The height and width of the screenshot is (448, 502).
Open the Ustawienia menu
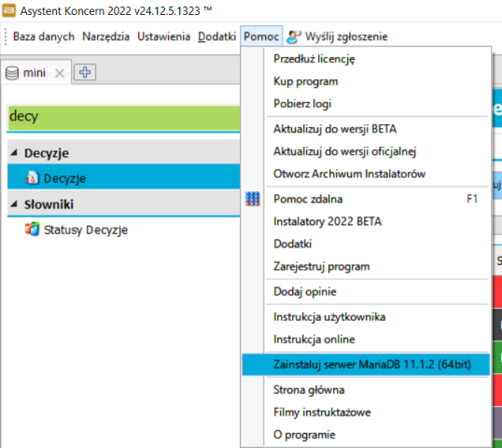(163, 36)
